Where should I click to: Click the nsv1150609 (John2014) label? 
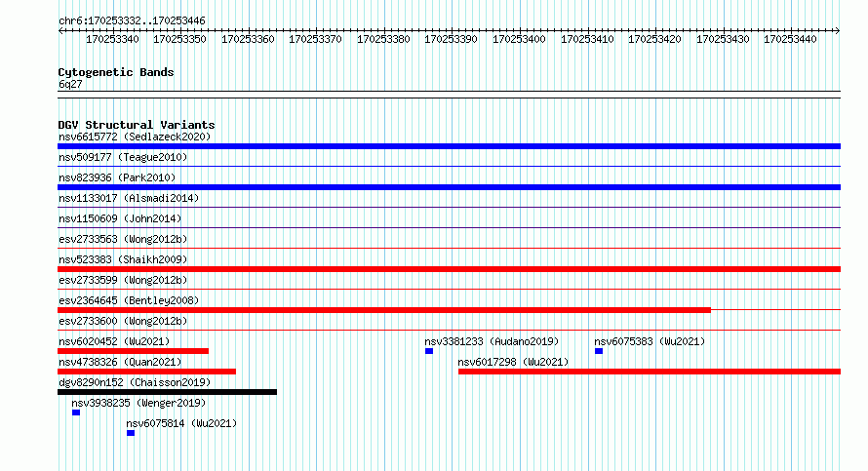[x=120, y=218]
